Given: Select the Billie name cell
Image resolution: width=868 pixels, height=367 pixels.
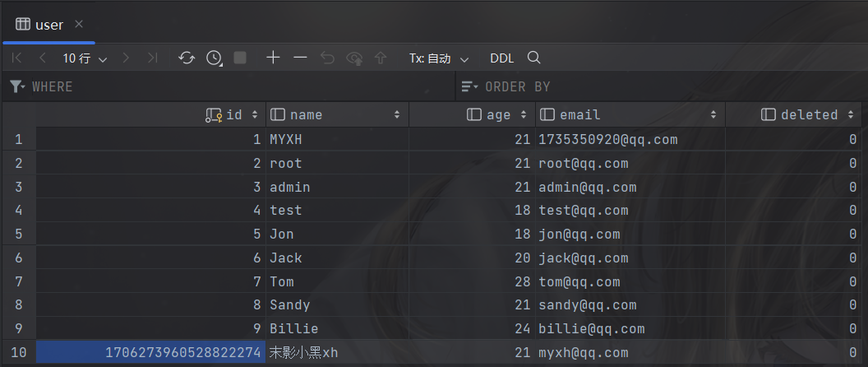Looking at the screenshot, I should (x=337, y=329).
